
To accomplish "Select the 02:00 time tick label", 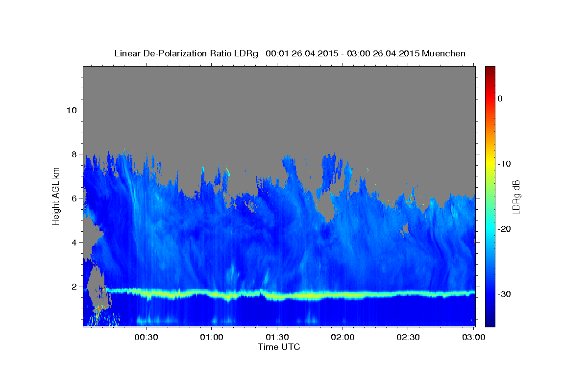I will [x=343, y=338].
